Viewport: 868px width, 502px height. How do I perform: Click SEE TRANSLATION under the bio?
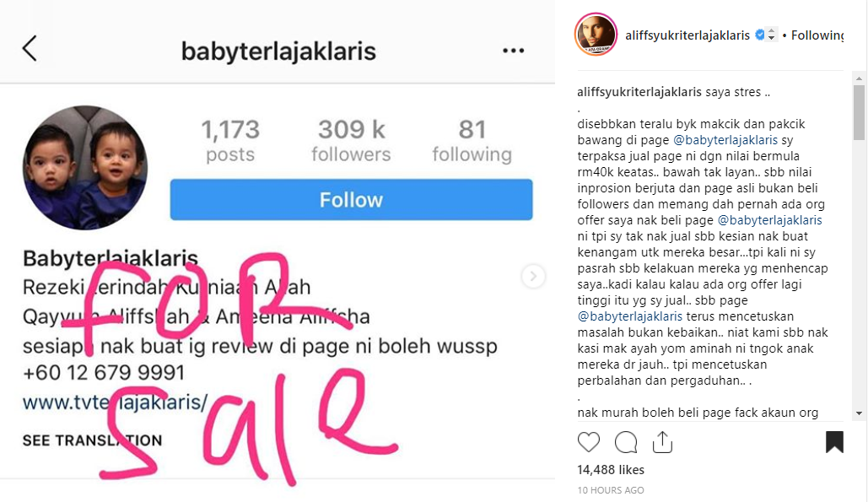click(x=93, y=440)
